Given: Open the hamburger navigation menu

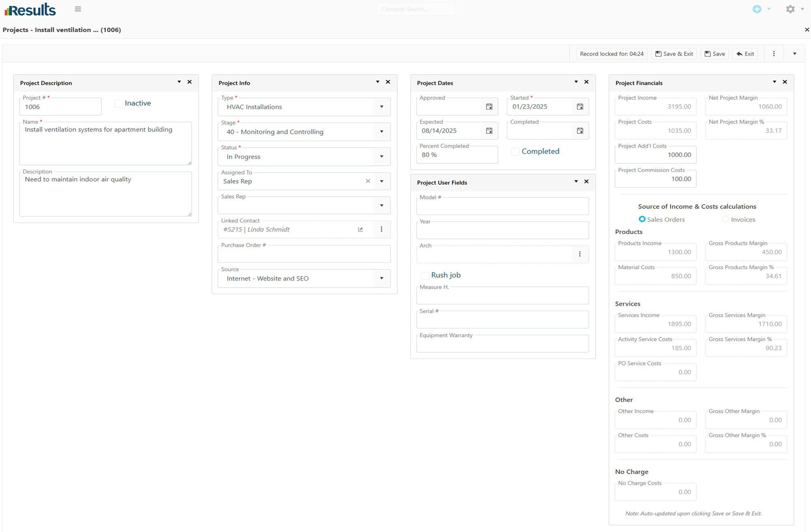Looking at the screenshot, I should [78, 9].
